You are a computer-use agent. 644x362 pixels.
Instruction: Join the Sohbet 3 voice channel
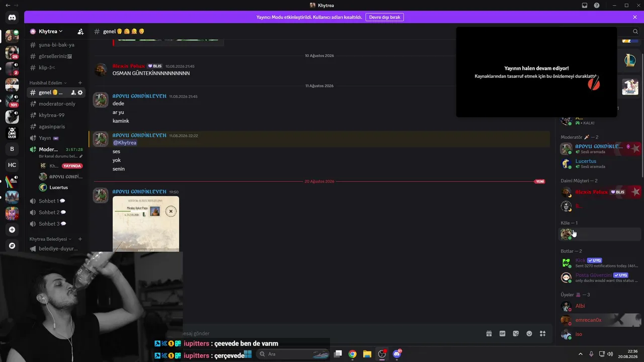pyautogui.click(x=56, y=224)
